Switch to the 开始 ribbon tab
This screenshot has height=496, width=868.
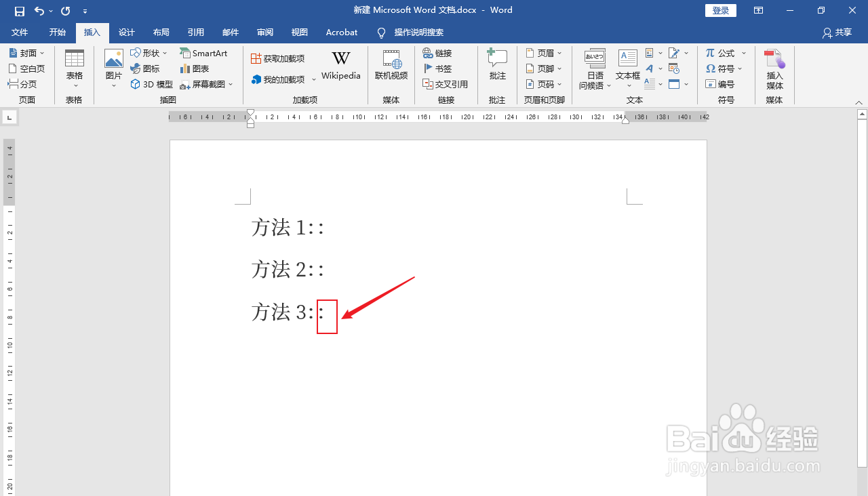click(x=57, y=32)
